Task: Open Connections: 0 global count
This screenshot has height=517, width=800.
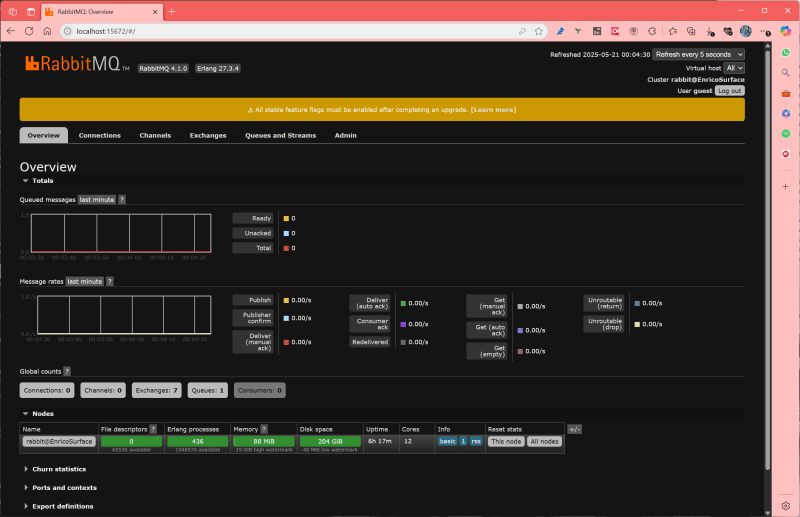Action: 47,390
